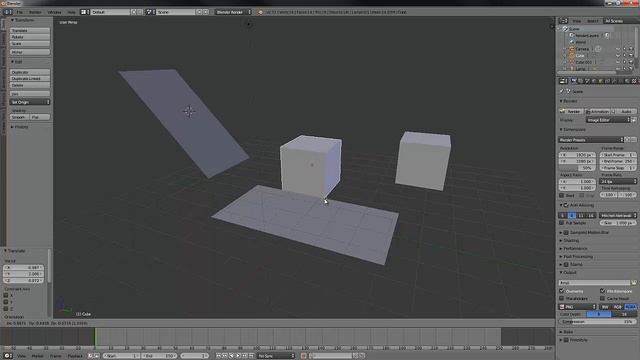
Task: Collapse the Edit tool panel
Action: (17, 62)
